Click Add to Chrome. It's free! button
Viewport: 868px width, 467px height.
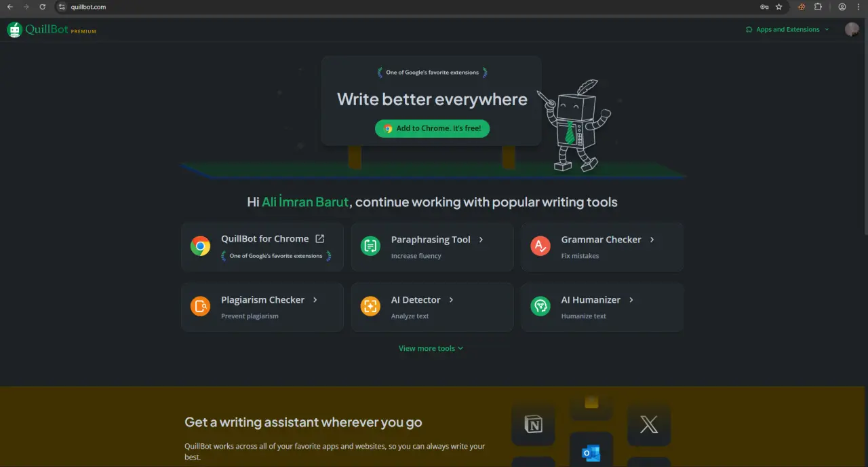pos(432,128)
